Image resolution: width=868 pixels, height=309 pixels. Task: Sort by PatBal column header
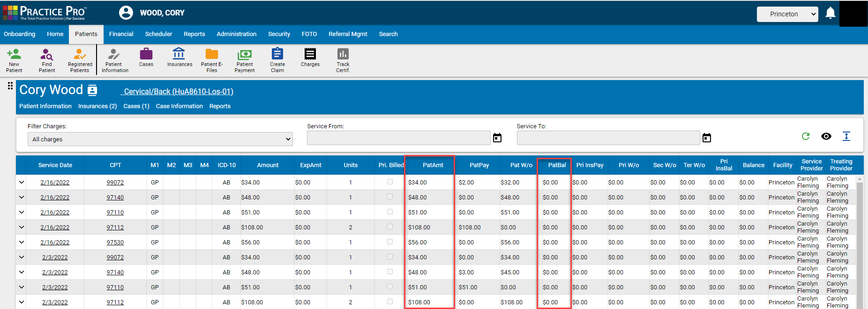click(x=557, y=165)
